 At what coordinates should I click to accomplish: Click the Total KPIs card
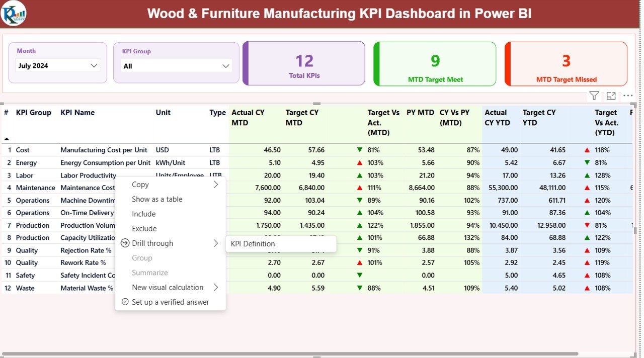click(304, 64)
